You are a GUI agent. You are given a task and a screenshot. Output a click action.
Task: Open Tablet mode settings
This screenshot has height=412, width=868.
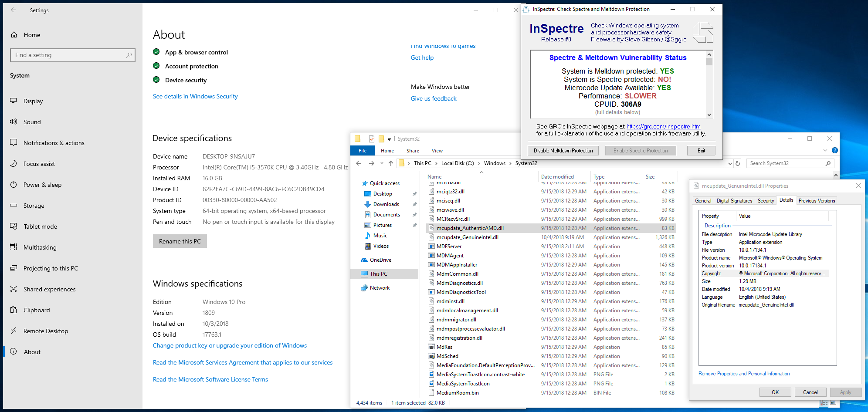40,226
